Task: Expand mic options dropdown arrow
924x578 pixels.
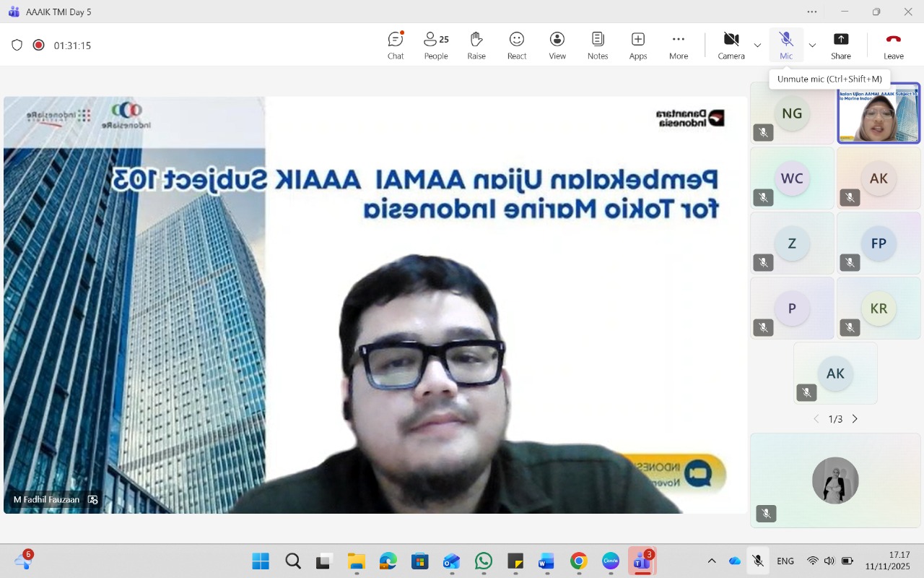Action: (812, 46)
